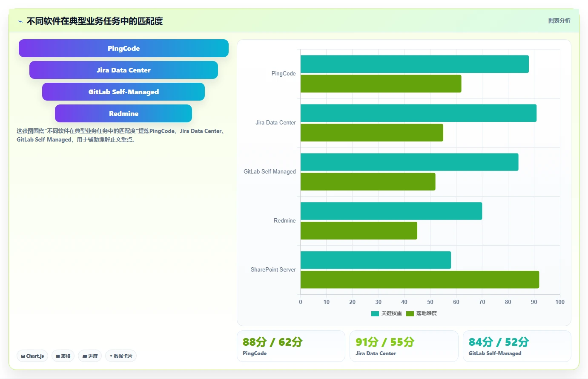Click the description paragraph starting with 这张图围绕
This screenshot has height=379, width=588.
coord(121,135)
